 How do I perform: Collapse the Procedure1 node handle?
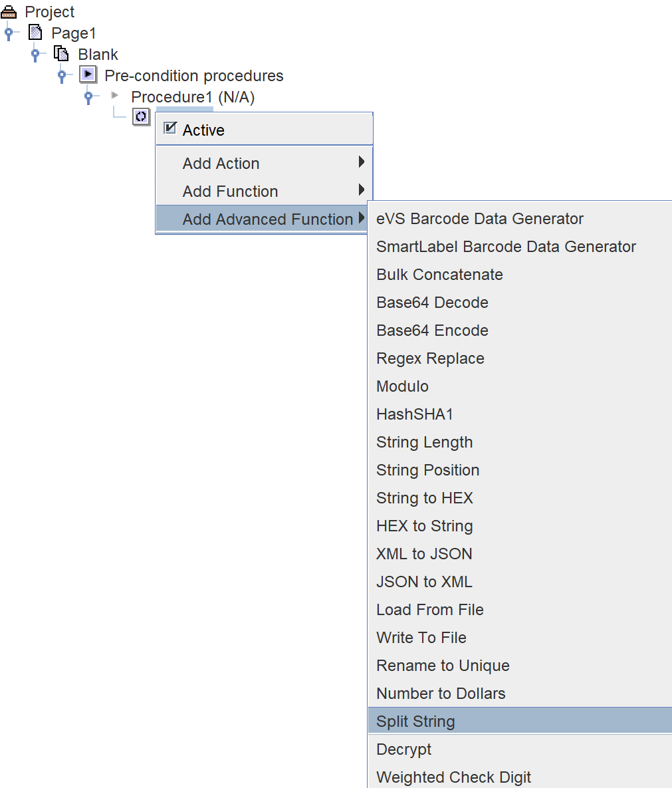[88, 97]
